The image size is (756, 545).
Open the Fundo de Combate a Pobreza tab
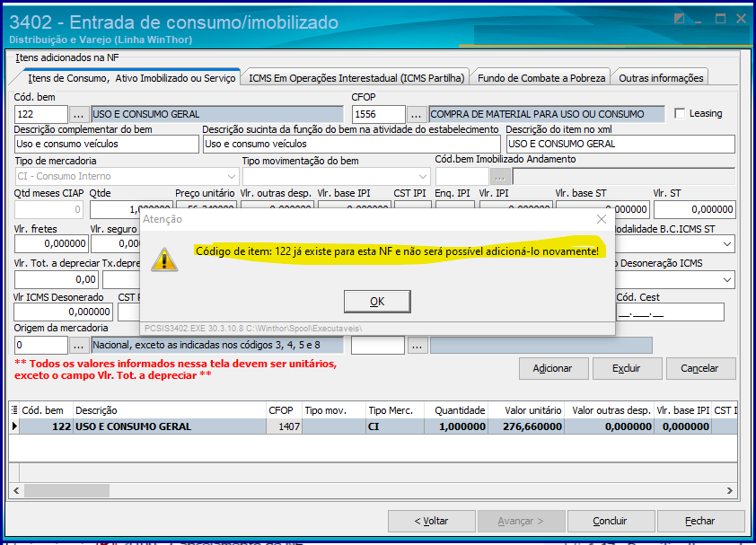(541, 78)
